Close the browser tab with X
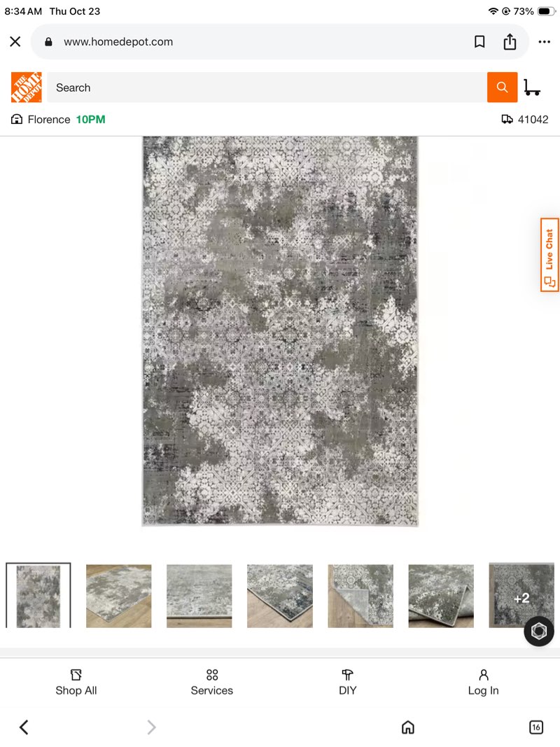The width and height of the screenshot is (560, 747). [15, 41]
